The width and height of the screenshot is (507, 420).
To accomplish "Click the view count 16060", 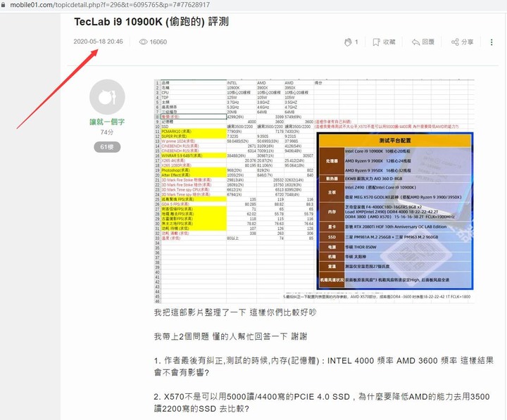I will pos(158,42).
